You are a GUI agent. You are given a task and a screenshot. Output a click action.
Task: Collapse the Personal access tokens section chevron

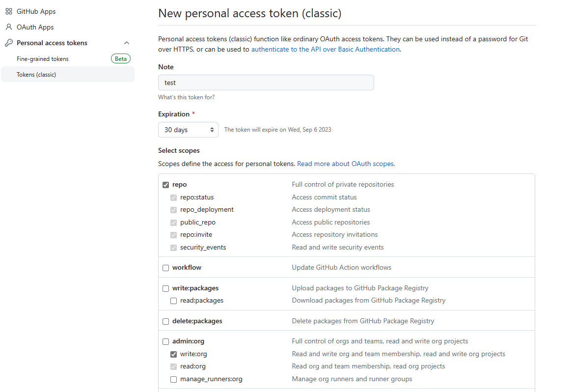coord(127,43)
